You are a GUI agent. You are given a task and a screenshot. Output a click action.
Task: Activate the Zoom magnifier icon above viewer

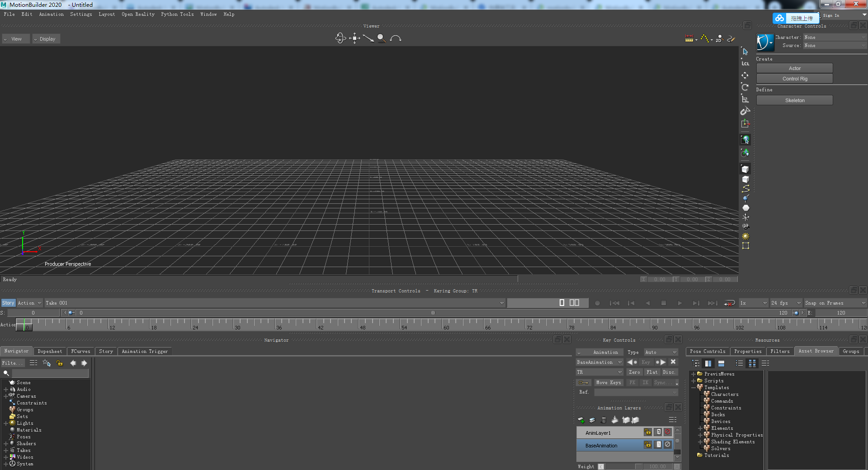pyautogui.click(x=381, y=38)
